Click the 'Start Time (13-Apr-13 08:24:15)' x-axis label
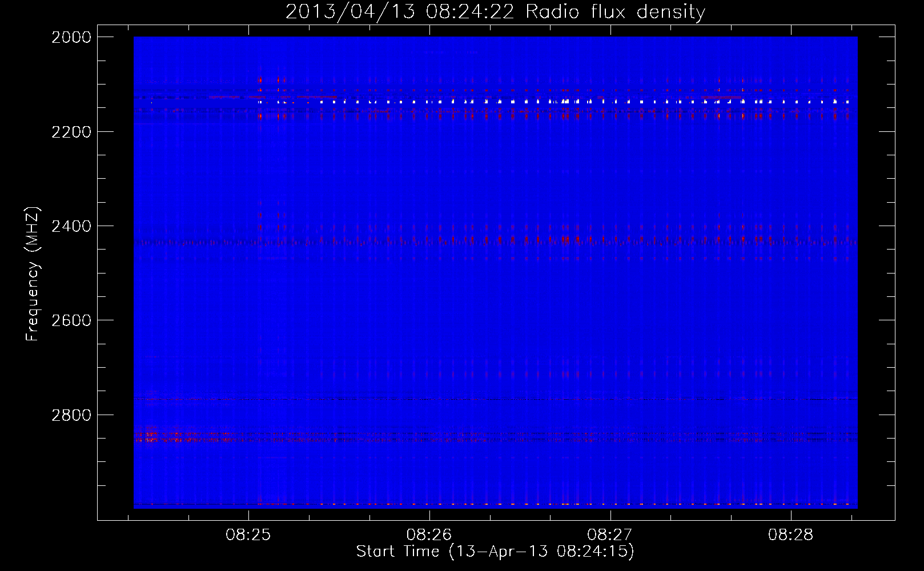 click(495, 552)
